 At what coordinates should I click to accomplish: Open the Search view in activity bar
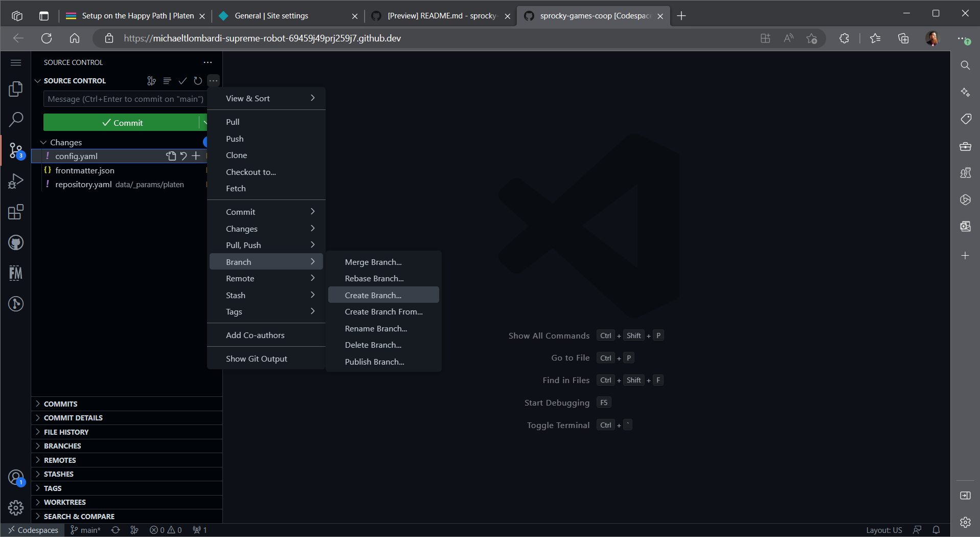(16, 120)
